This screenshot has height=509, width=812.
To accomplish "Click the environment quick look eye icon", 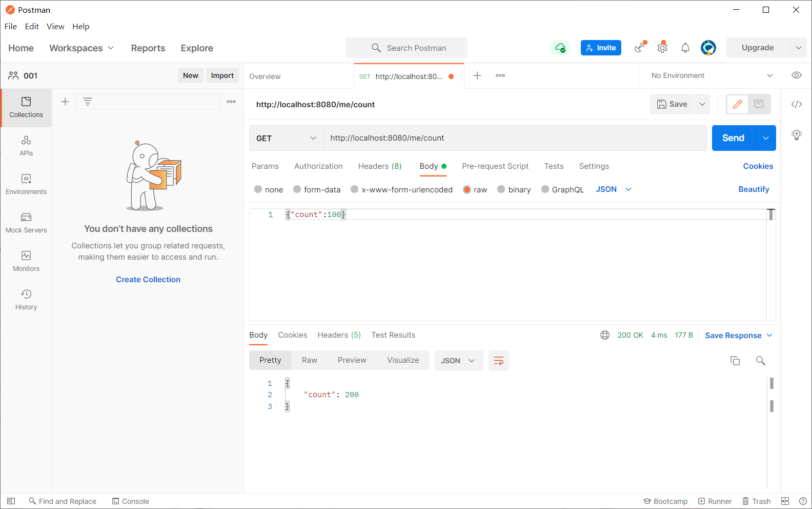I will click(796, 75).
